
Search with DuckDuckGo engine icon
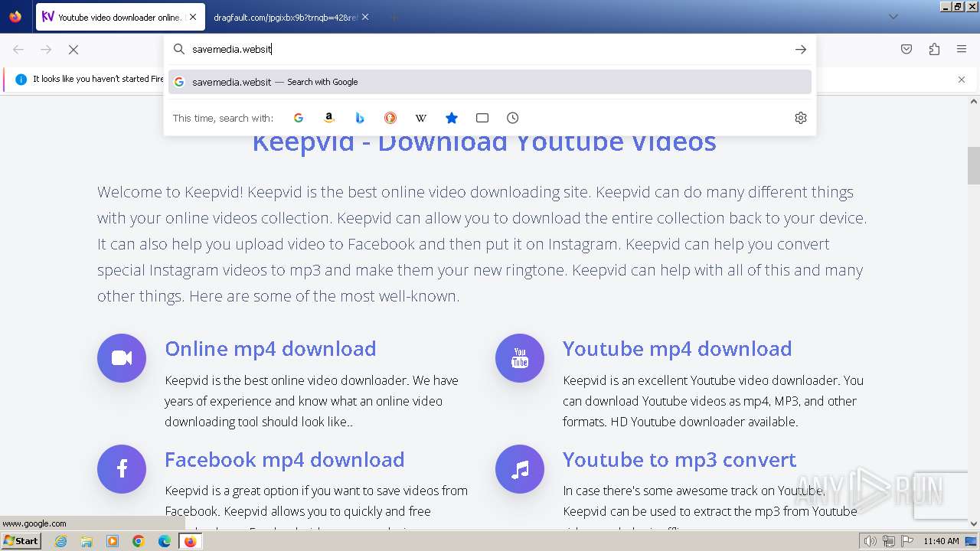click(x=390, y=118)
